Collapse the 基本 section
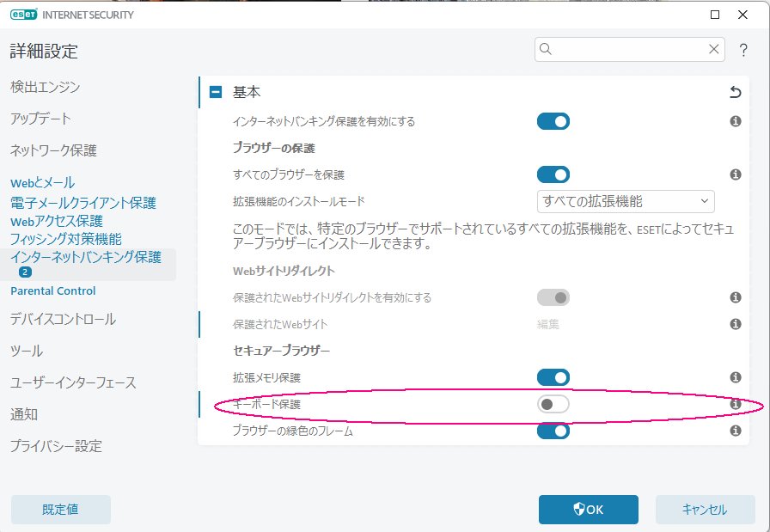The height and width of the screenshot is (532, 770). click(216, 92)
